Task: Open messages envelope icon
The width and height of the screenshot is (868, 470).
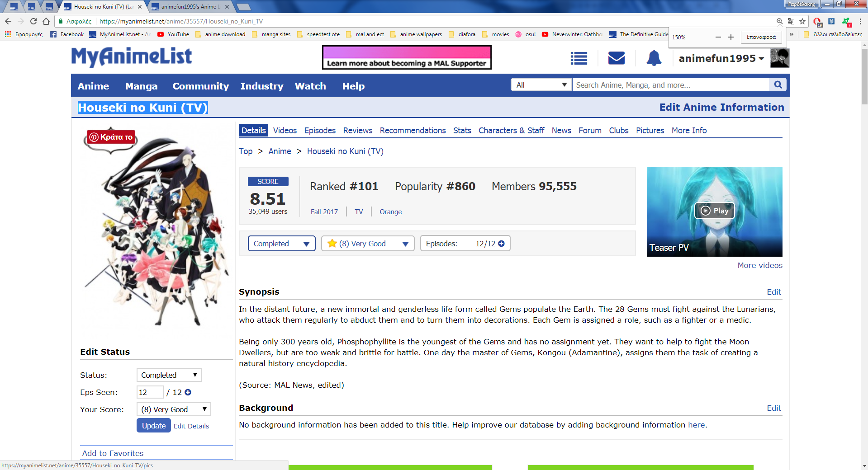Action: (616, 58)
